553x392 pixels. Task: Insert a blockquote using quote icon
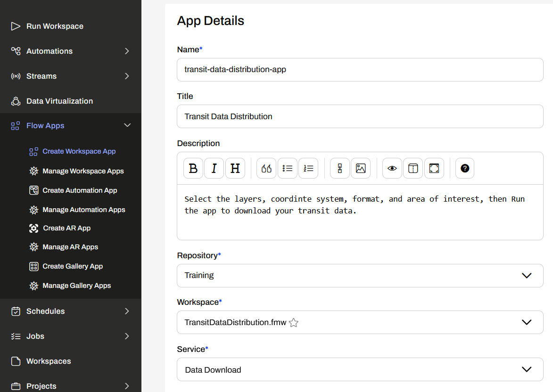click(x=266, y=168)
